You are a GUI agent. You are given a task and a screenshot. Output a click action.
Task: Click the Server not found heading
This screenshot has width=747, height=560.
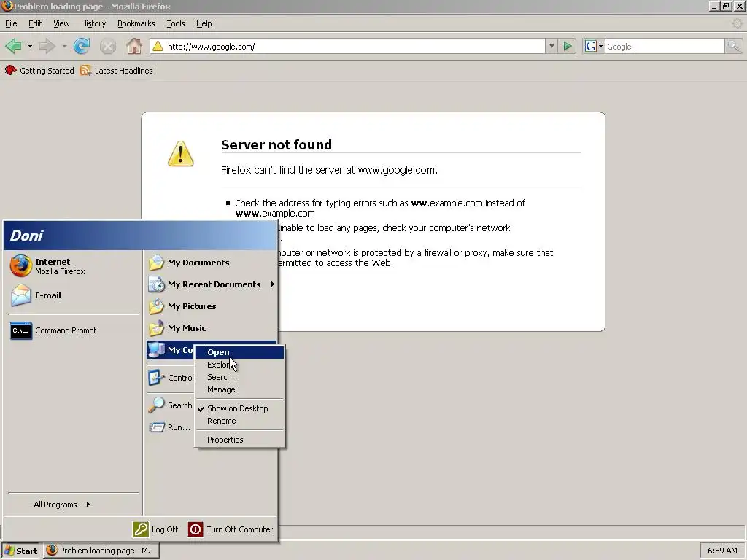tap(276, 145)
